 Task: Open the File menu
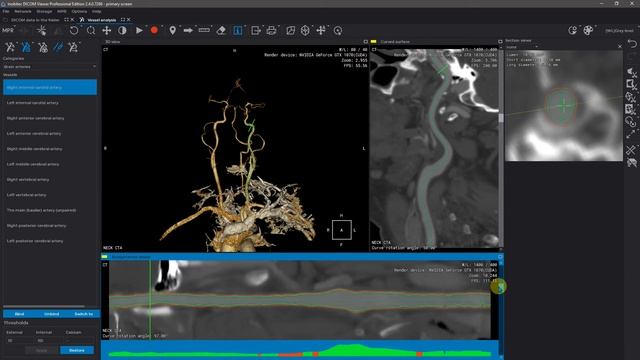[6, 11]
